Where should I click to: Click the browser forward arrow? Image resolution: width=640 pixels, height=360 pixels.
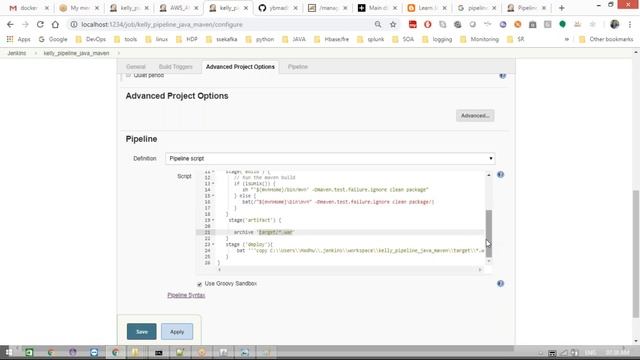pyautogui.click(x=25, y=24)
